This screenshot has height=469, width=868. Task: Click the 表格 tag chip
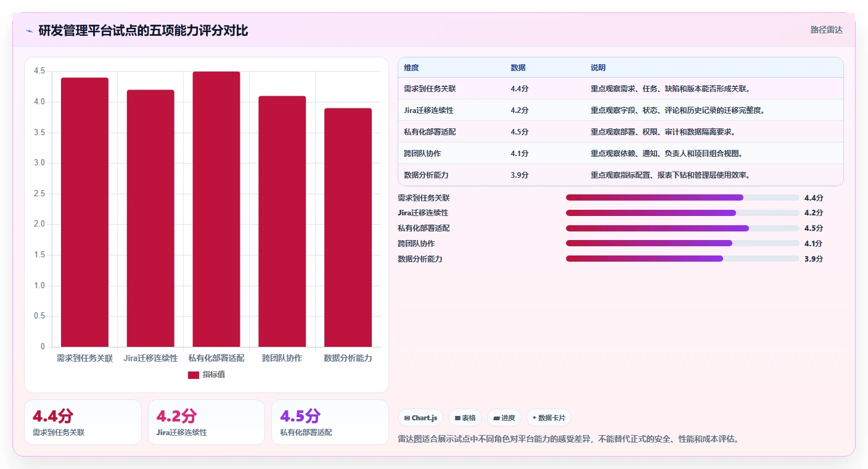coord(465,418)
